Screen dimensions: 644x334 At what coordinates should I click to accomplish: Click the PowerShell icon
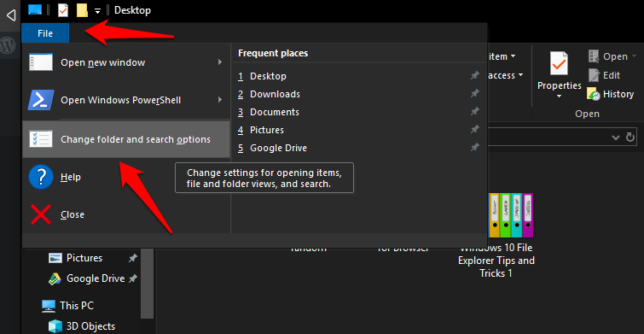coord(41,100)
